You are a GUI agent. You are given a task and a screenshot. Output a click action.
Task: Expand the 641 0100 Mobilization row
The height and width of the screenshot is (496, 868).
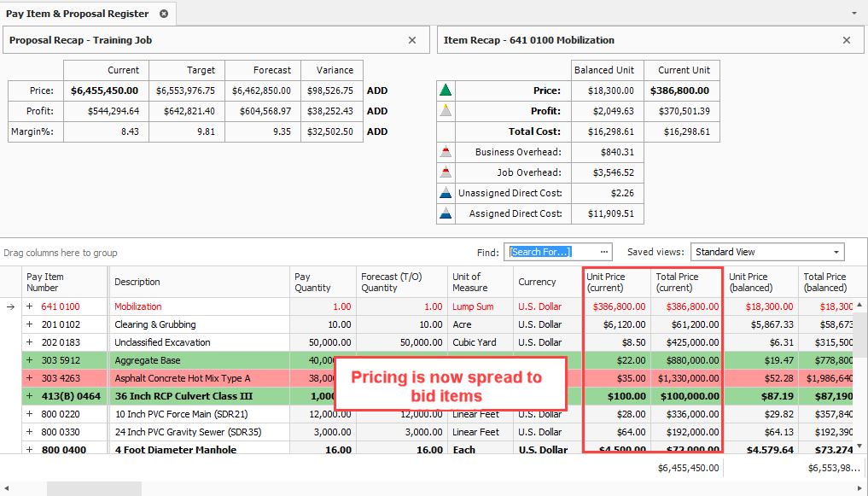point(30,306)
